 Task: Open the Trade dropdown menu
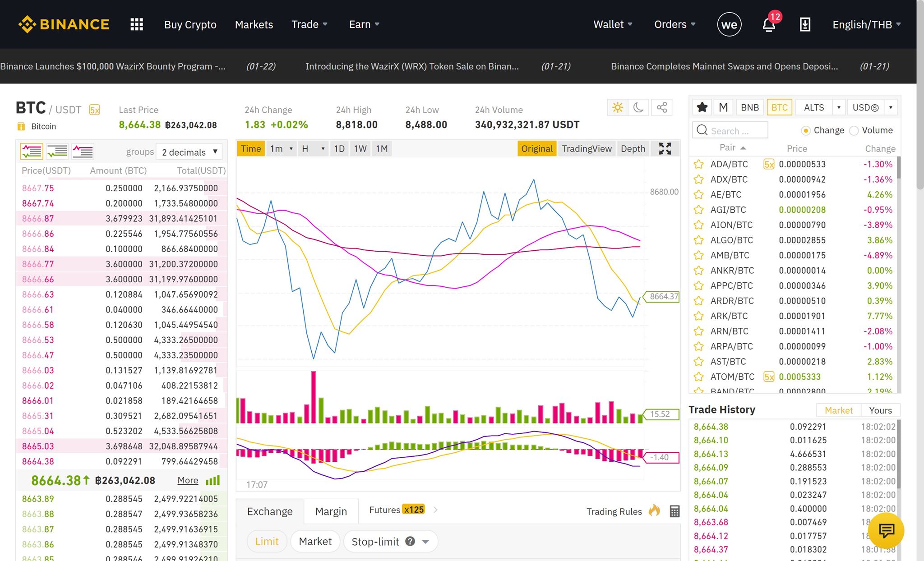click(x=310, y=24)
